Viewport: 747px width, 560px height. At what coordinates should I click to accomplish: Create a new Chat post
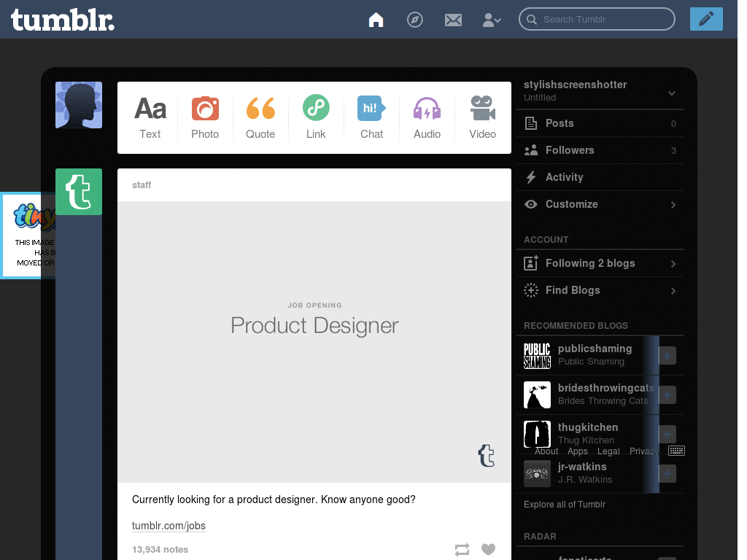pos(371,117)
